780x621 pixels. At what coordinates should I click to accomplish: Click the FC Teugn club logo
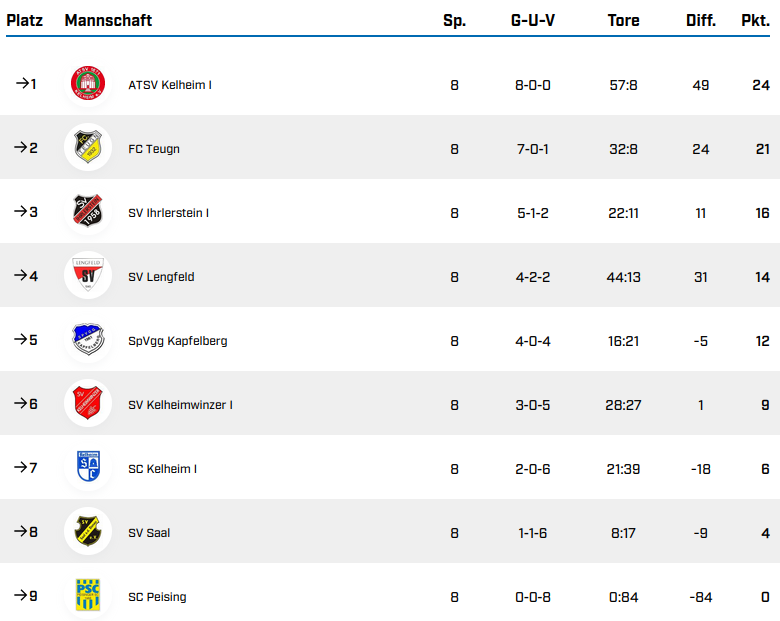click(88, 148)
